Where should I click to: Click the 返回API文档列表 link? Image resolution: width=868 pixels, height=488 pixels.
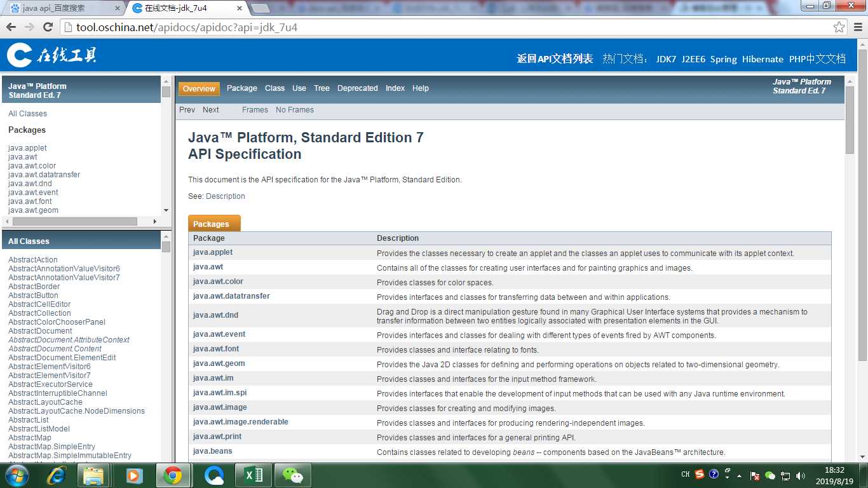click(x=555, y=58)
